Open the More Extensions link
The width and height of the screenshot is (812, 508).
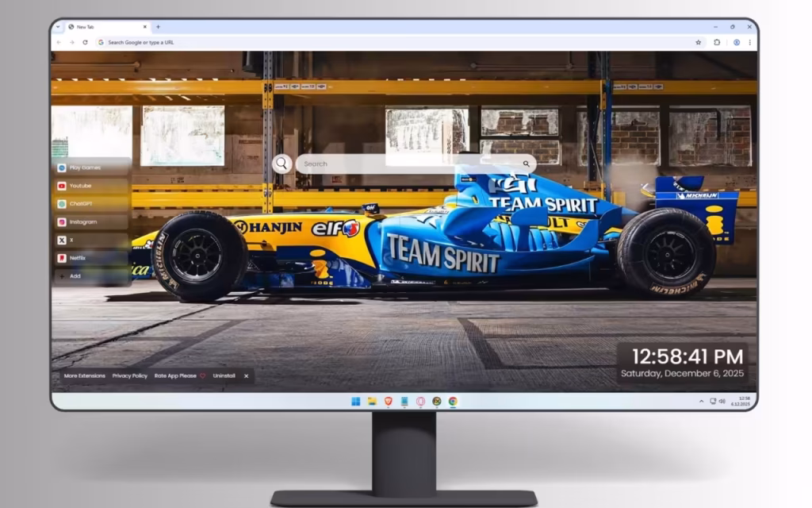pos(84,375)
